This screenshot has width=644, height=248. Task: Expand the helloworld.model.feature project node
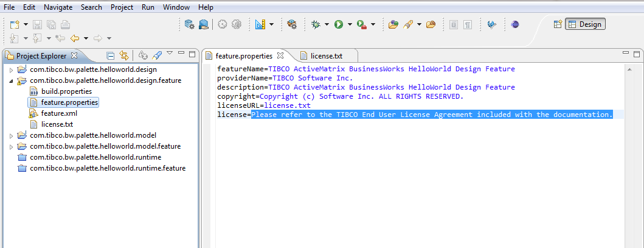pyautogui.click(x=11, y=146)
